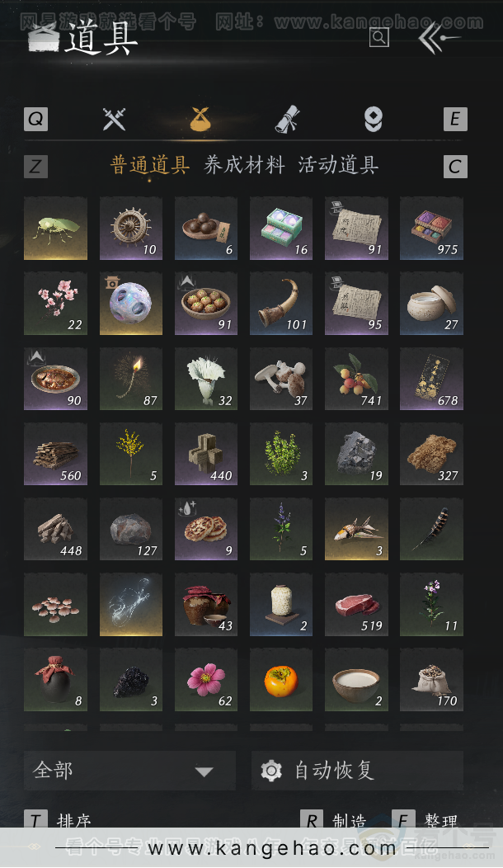The width and height of the screenshot is (503, 868).
Task: Expand filter list via the triangle arrow
Action: pos(204,771)
